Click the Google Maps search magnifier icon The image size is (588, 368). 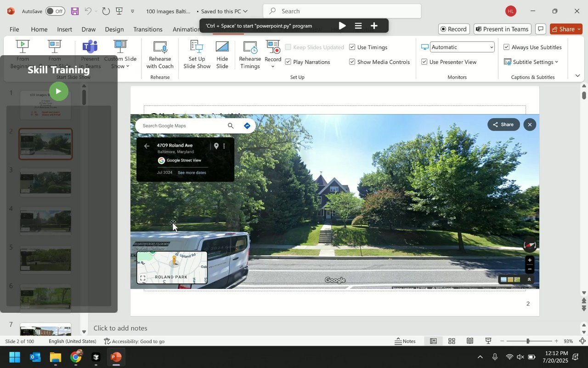coord(231,126)
